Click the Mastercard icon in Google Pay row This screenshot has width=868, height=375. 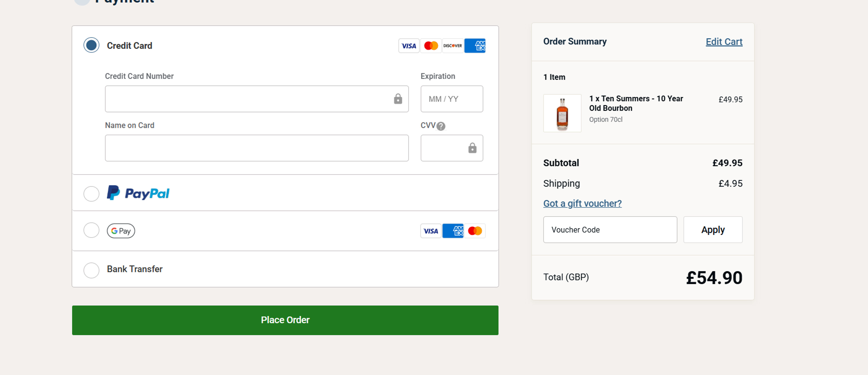point(475,231)
